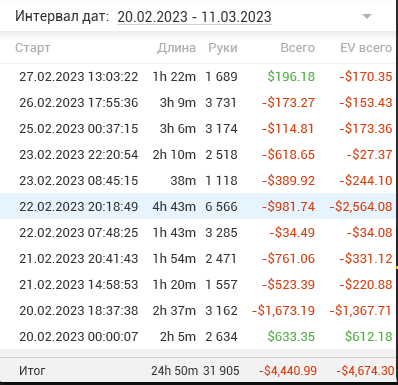Select the session started 25.02.2023 00:37:15
Image resolution: width=398 pixels, height=385 pixels.
coord(198,129)
